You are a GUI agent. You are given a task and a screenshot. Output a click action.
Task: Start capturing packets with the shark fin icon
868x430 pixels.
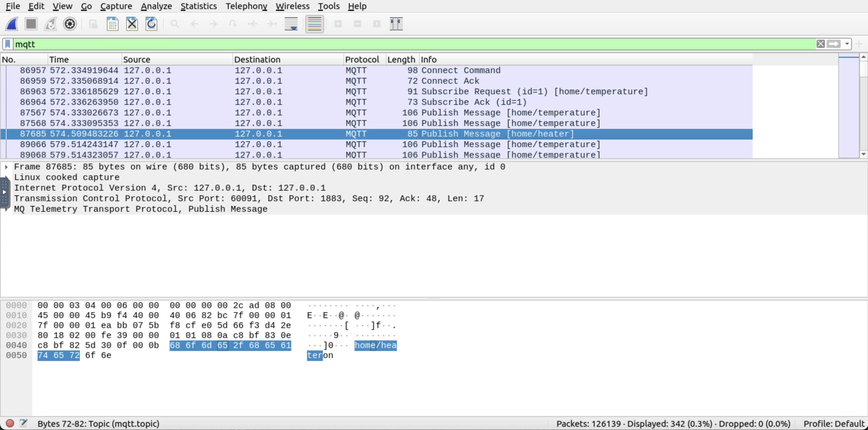pos(12,24)
